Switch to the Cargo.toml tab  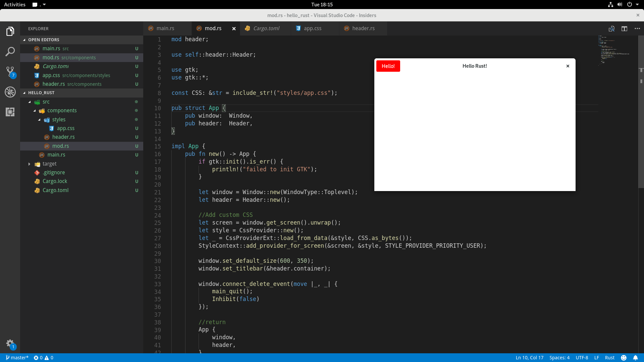pos(265,29)
